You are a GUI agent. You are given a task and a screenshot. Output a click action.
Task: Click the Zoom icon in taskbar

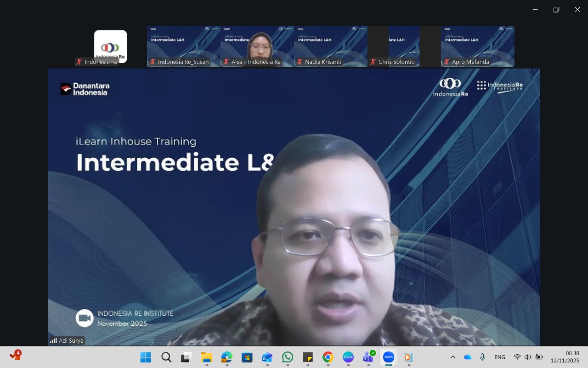[x=389, y=357]
